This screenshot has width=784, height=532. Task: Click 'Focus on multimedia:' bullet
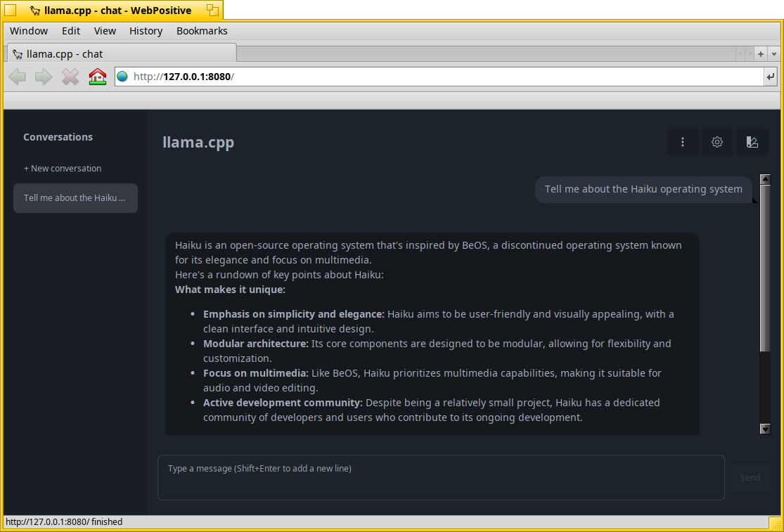[255, 373]
